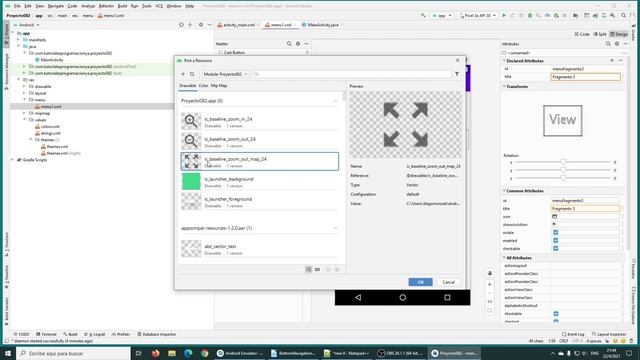Toggle checkable checkbox under Common Attributes
Screen dimensions: 640x360
tap(556, 248)
